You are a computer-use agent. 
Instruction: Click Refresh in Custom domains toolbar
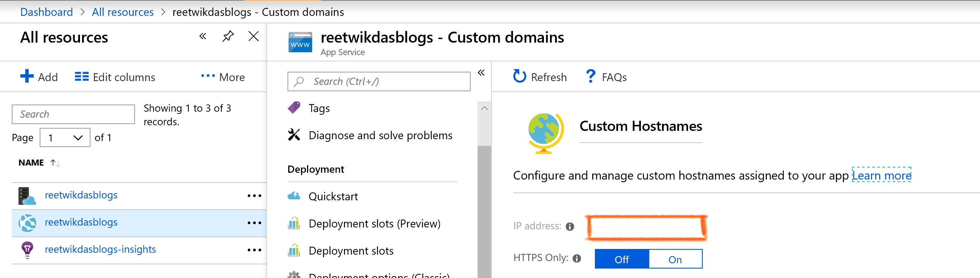tap(540, 77)
